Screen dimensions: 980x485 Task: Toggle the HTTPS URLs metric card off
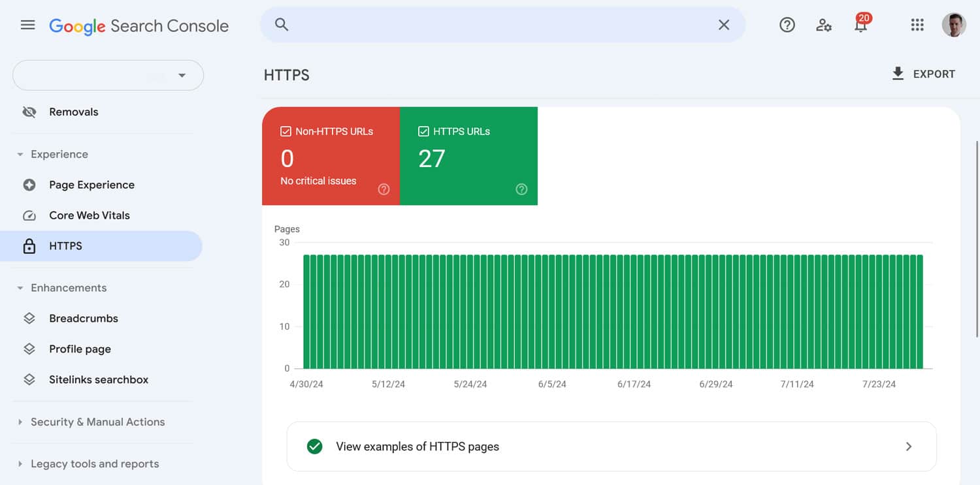(468, 156)
